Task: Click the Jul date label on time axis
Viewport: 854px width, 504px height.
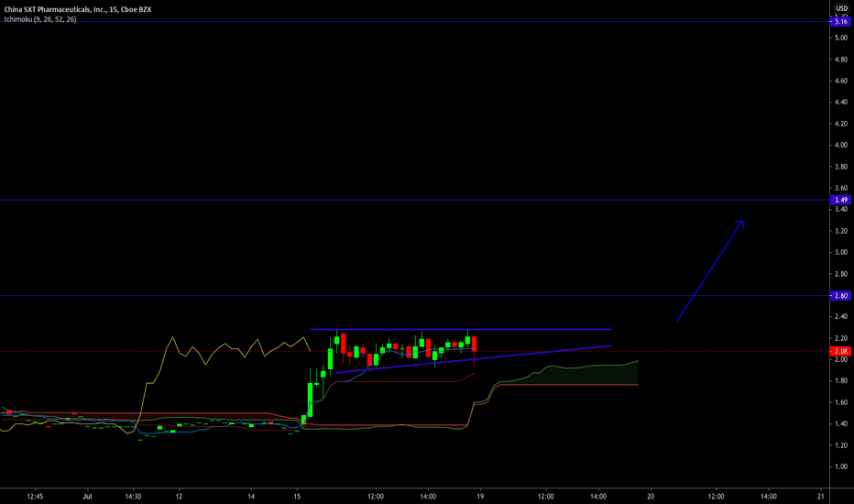Action: pyautogui.click(x=87, y=497)
